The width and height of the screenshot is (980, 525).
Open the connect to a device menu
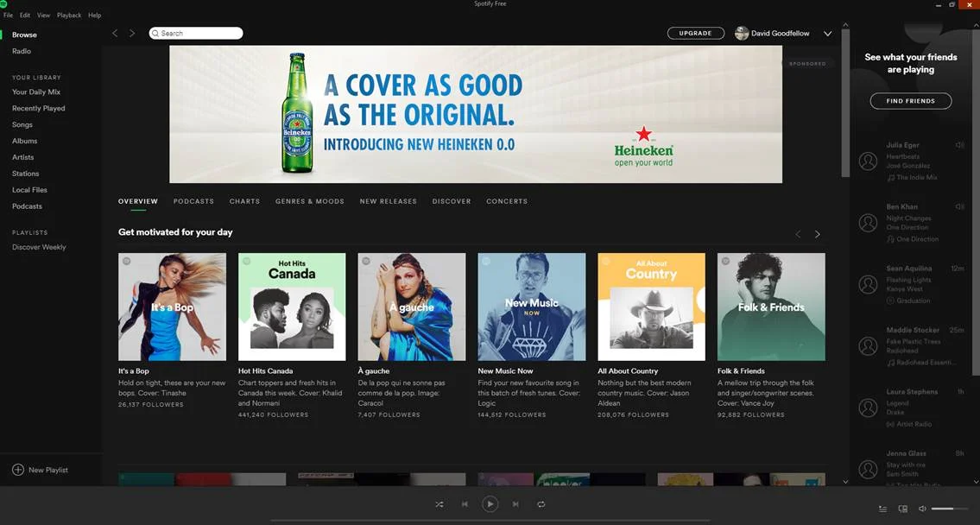(902, 509)
